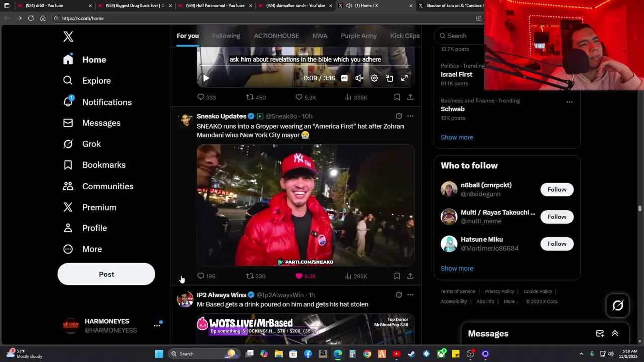The image size is (644, 362).
Task: Open more options on Sneako Updates post
Action: (x=410, y=116)
